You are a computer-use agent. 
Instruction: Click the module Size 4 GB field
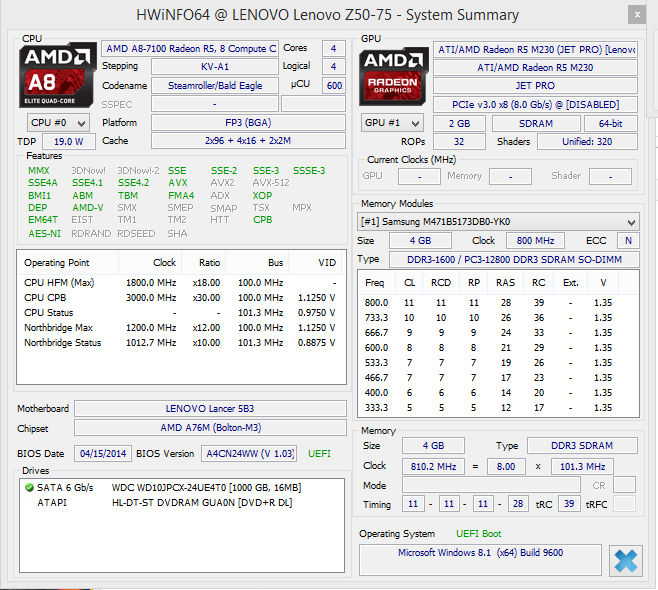pos(420,240)
